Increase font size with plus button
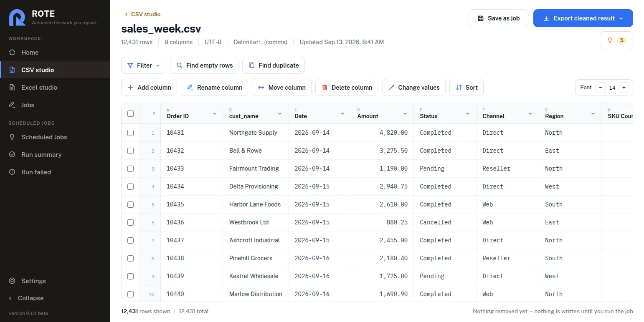 point(624,88)
